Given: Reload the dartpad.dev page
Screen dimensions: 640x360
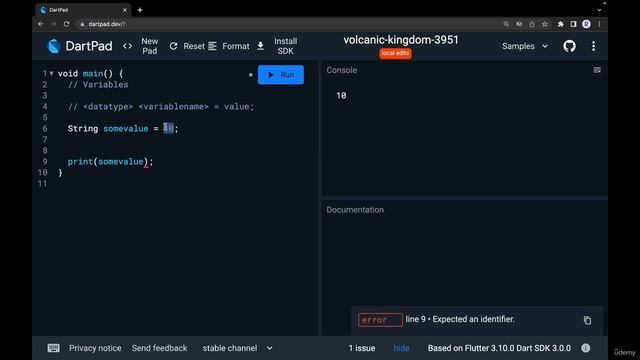Looking at the screenshot, I should click(x=67, y=24).
